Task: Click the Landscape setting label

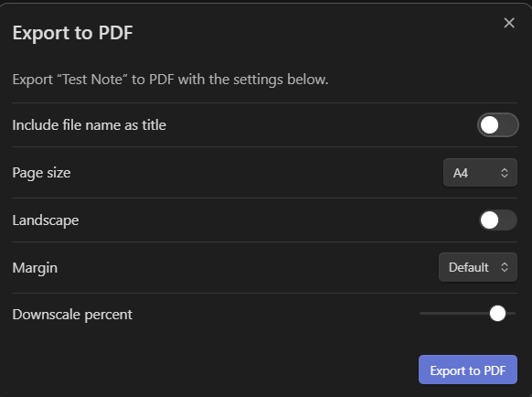Action: (46, 220)
